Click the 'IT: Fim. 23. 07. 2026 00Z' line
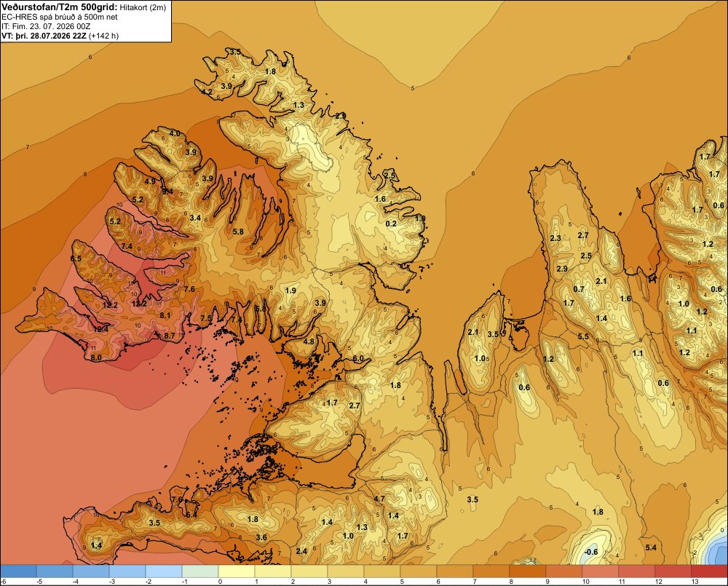Screen dimensions: 728x586 [x=46, y=26]
